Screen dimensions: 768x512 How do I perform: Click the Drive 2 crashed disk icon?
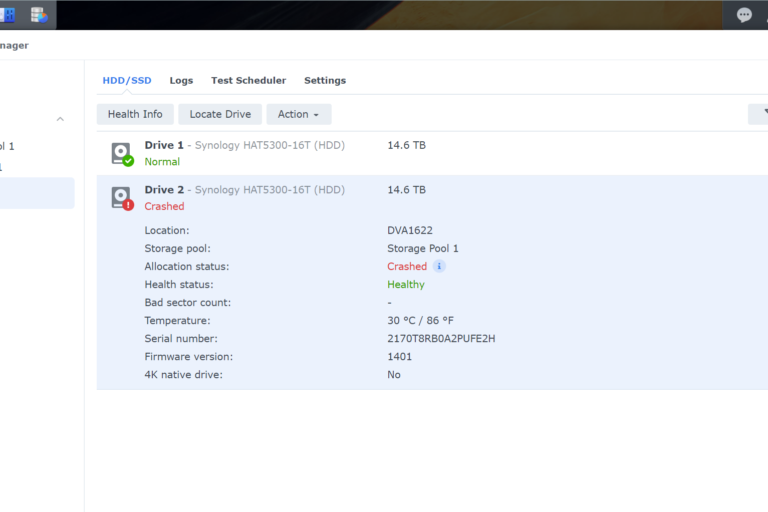point(121,198)
